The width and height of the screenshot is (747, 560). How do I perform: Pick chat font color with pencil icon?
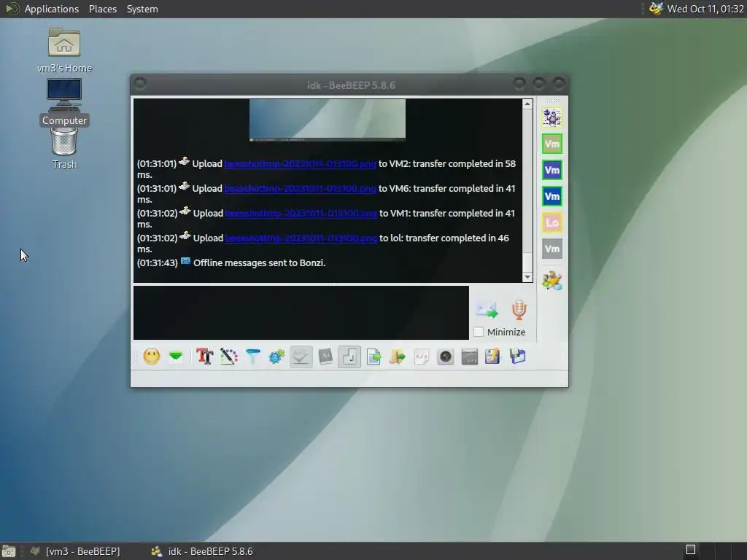tap(228, 356)
